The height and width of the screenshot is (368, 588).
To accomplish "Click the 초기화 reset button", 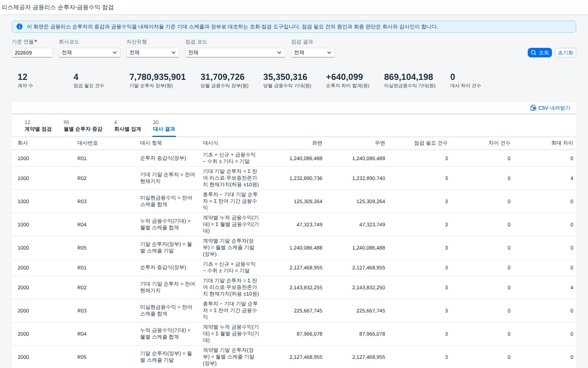I will click(x=565, y=53).
